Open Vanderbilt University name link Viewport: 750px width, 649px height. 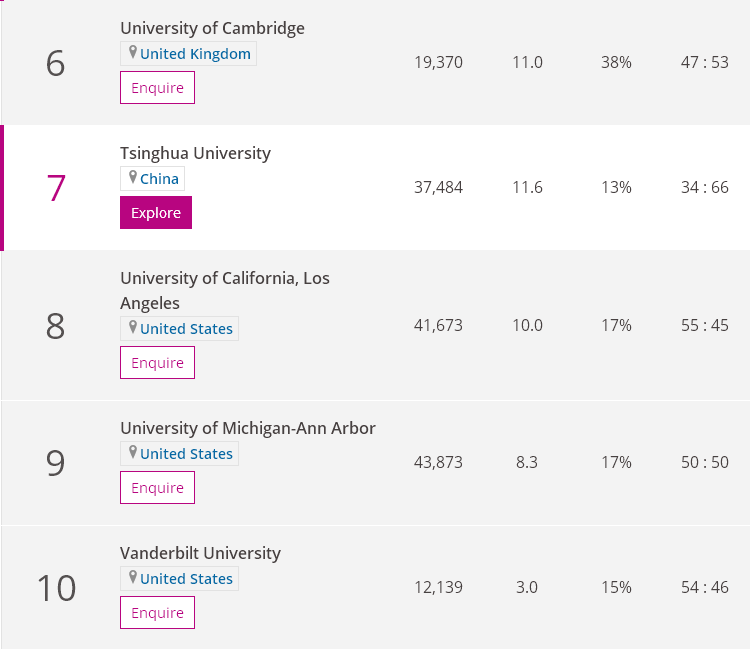pos(200,553)
